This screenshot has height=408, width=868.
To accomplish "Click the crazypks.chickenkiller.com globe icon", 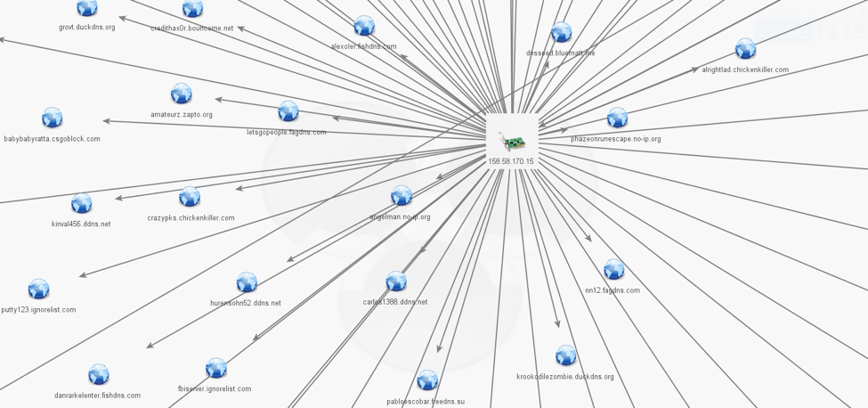I will (x=190, y=197).
